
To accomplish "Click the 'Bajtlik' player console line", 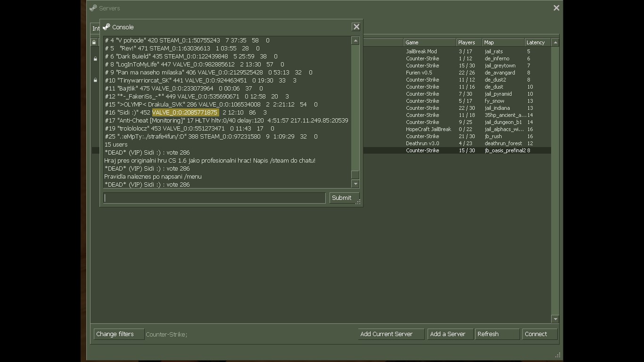I will (184, 88).
